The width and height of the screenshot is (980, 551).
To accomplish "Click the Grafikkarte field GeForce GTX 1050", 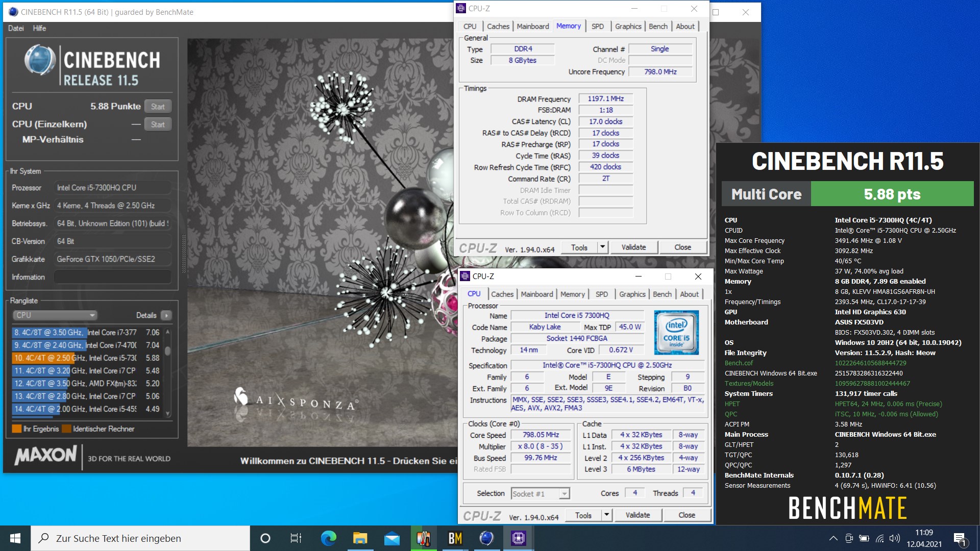I will pyautogui.click(x=112, y=259).
